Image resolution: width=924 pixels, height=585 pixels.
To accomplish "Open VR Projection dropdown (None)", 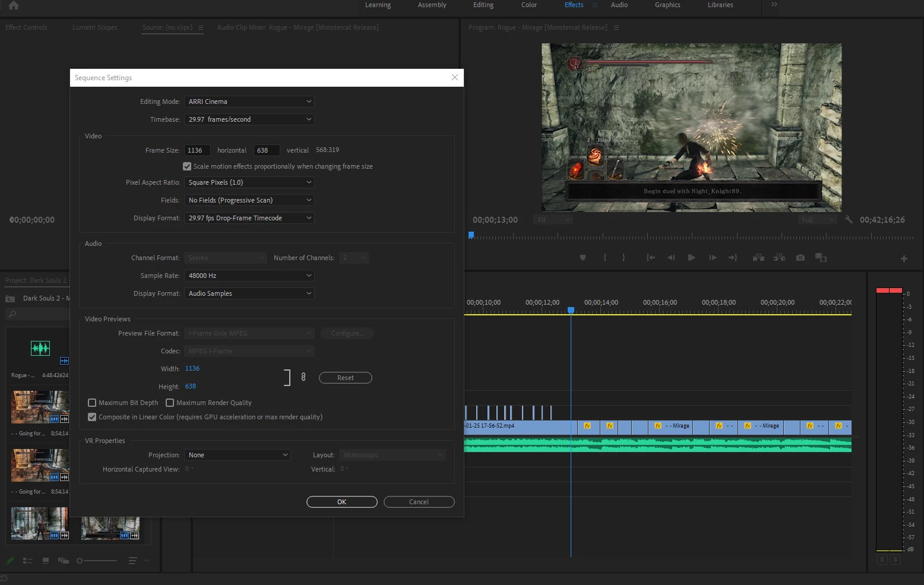I will tap(238, 455).
